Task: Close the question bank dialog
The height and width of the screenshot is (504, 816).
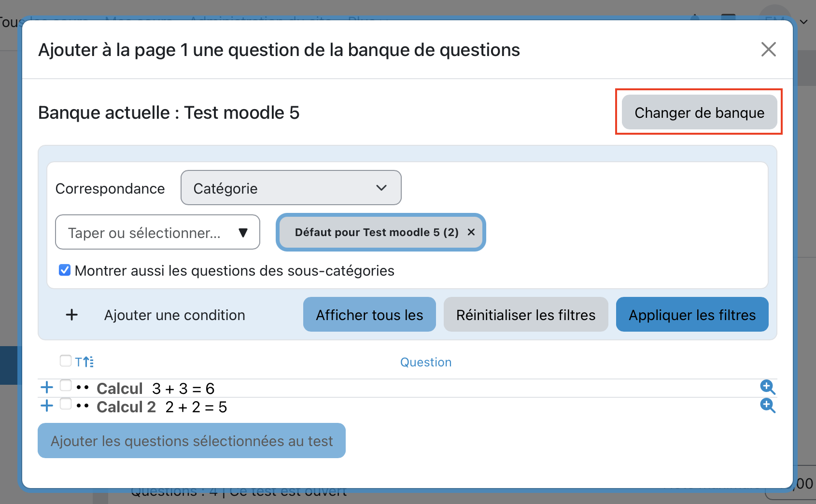Action: coord(768,49)
